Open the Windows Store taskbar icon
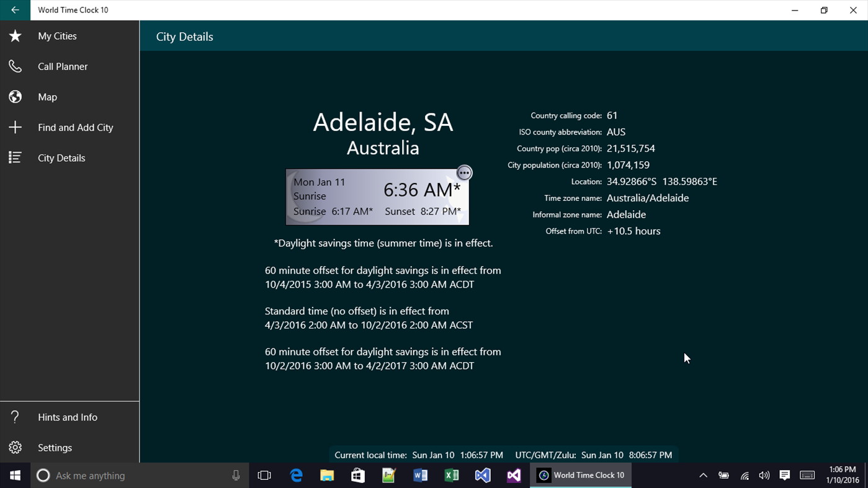868x488 pixels. (358, 476)
